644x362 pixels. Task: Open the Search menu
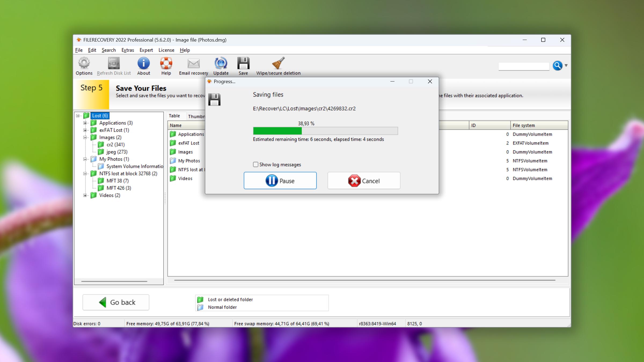point(109,50)
